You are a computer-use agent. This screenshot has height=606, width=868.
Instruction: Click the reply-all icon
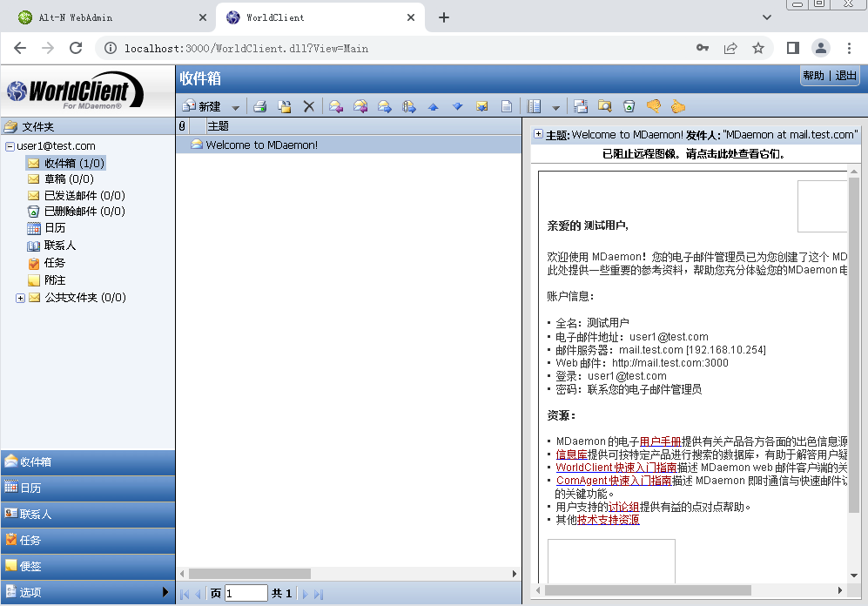[360, 106]
